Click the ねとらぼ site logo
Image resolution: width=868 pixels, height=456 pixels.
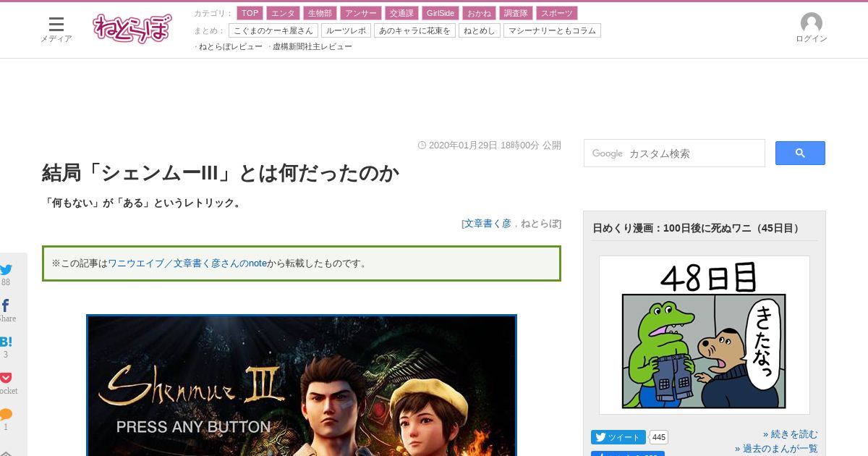[x=132, y=28]
